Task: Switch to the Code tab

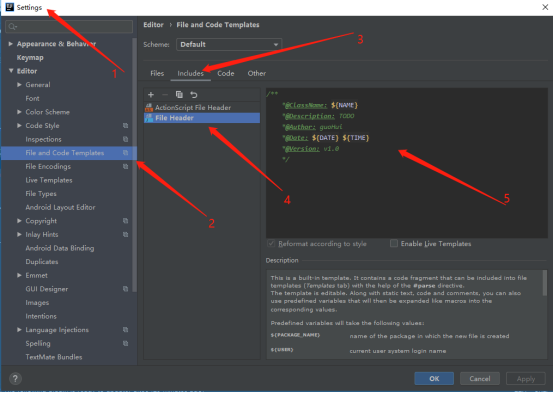Action: coord(225,74)
